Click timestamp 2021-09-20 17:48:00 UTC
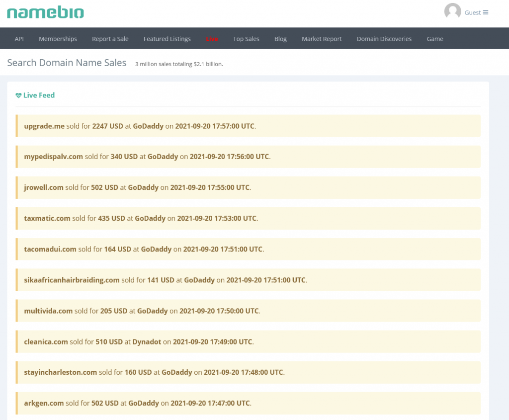 click(x=244, y=372)
